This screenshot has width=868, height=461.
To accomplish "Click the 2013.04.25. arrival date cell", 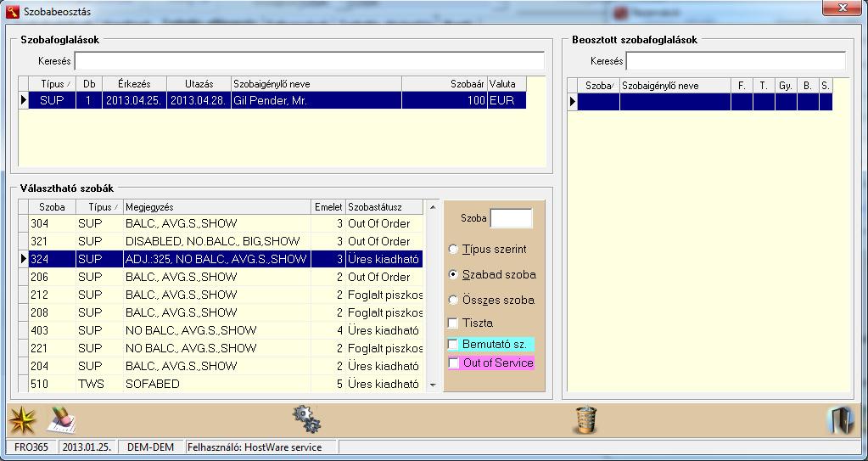I will [135, 101].
